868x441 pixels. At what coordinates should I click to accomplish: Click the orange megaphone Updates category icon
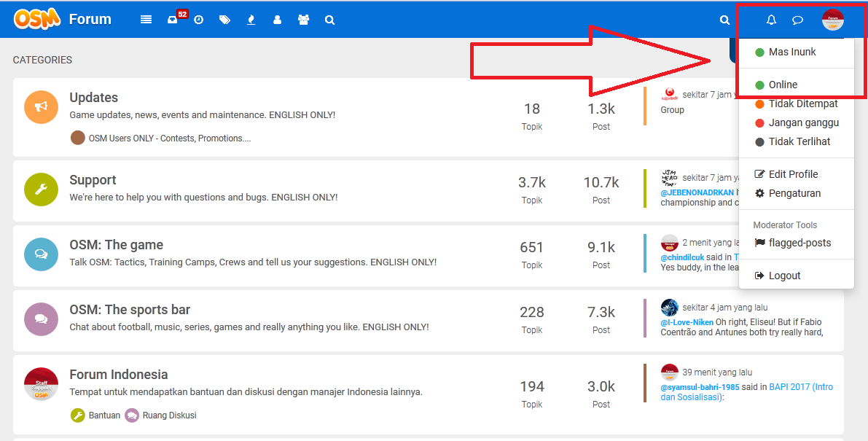[42, 107]
